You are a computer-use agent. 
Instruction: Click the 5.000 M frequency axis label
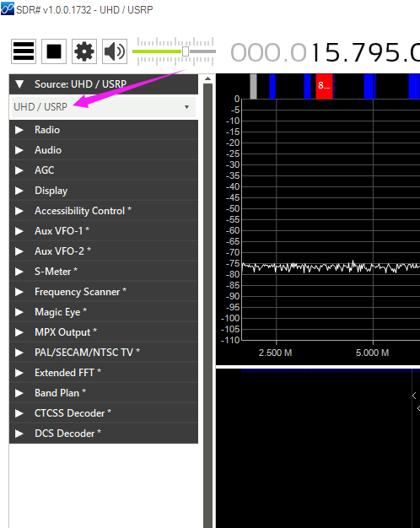372,353
